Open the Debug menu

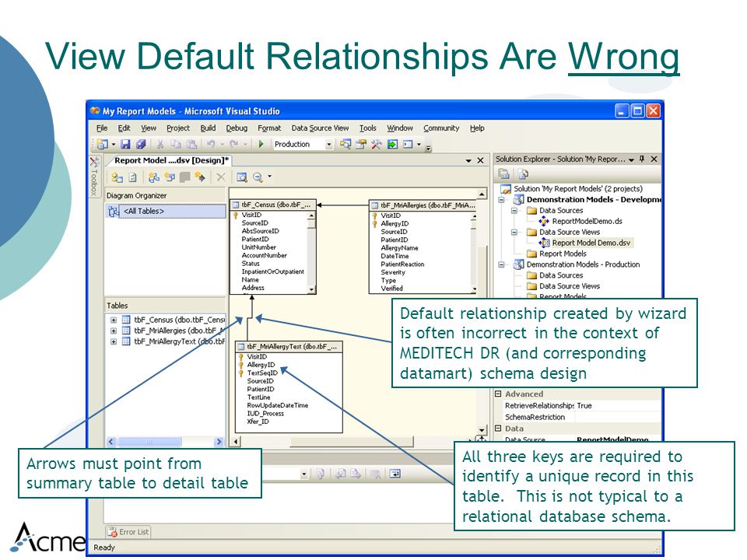(x=237, y=128)
